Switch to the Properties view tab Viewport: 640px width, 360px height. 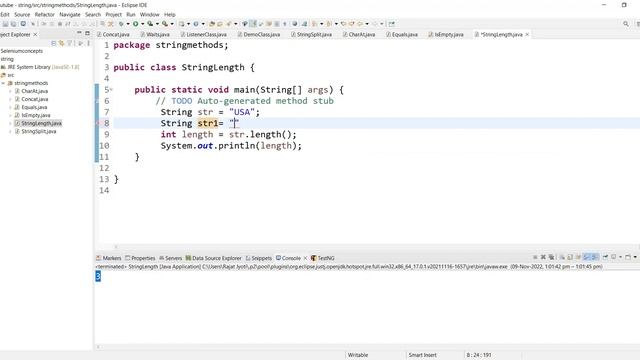140,258
